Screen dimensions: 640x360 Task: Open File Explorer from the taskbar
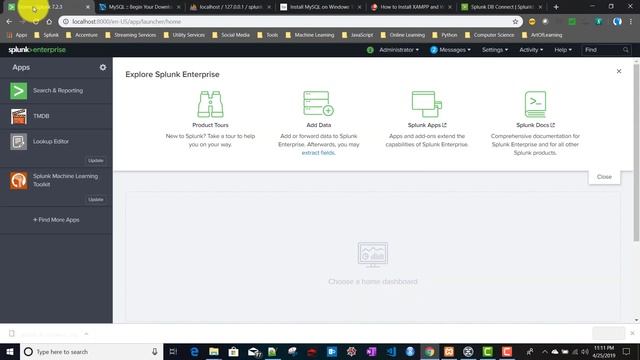[214, 351]
